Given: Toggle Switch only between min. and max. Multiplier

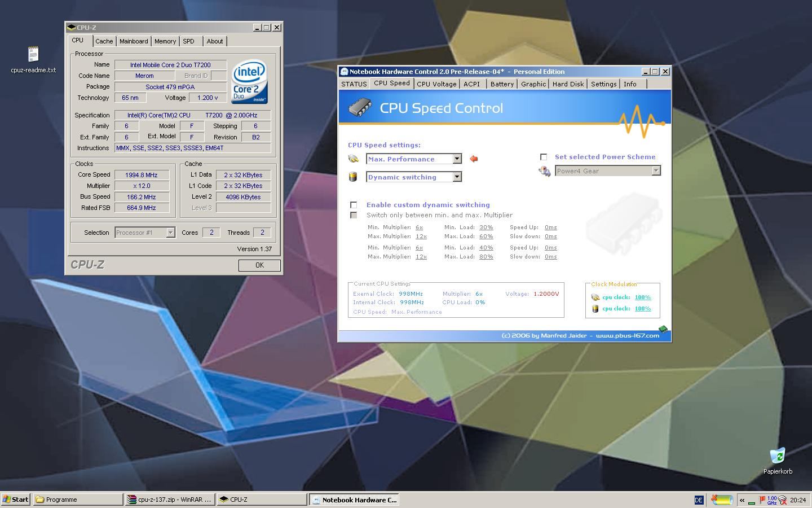Looking at the screenshot, I should coord(354,215).
